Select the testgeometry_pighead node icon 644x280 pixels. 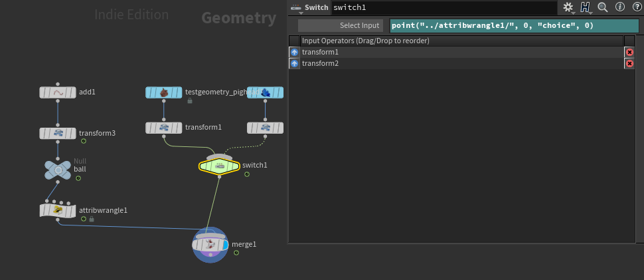(x=164, y=92)
